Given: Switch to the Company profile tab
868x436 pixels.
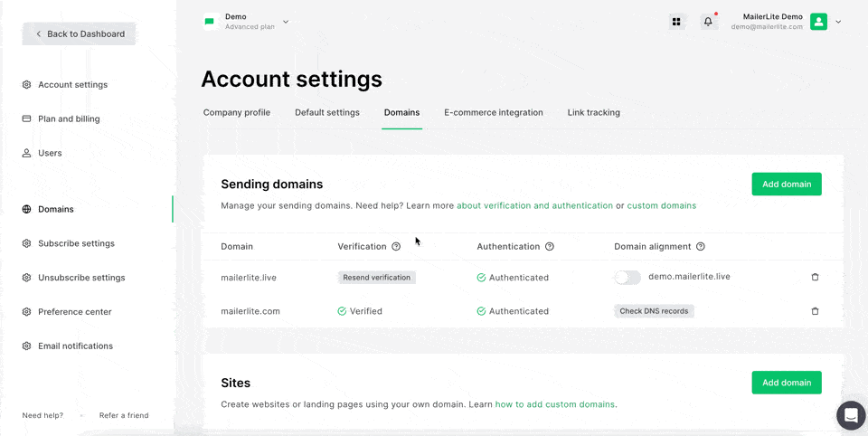Looking at the screenshot, I should click(237, 113).
